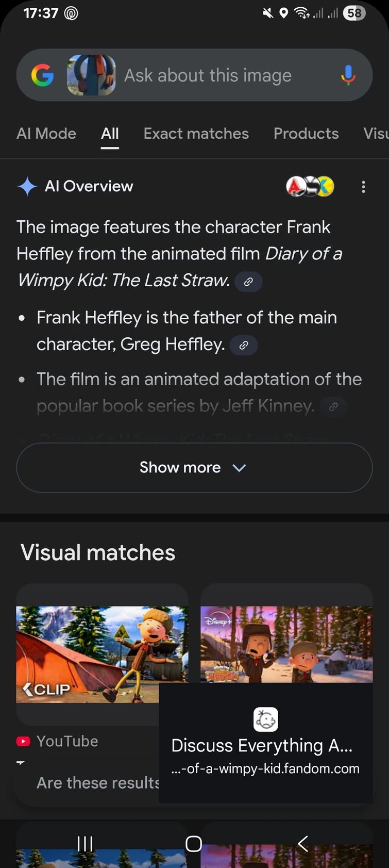389x868 pixels.
Task: Open the wimpy-kid fandom.com result link
Action: (265, 755)
